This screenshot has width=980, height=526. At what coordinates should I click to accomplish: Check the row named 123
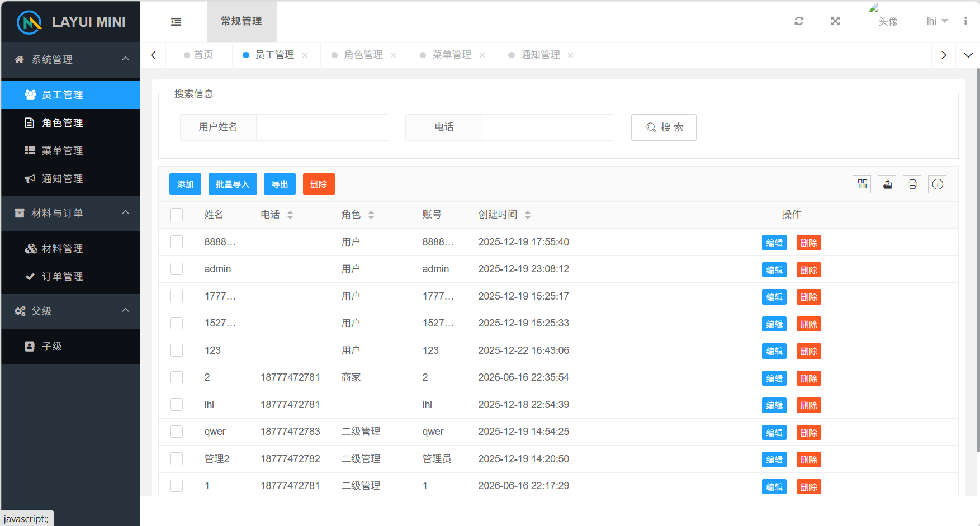tap(176, 350)
